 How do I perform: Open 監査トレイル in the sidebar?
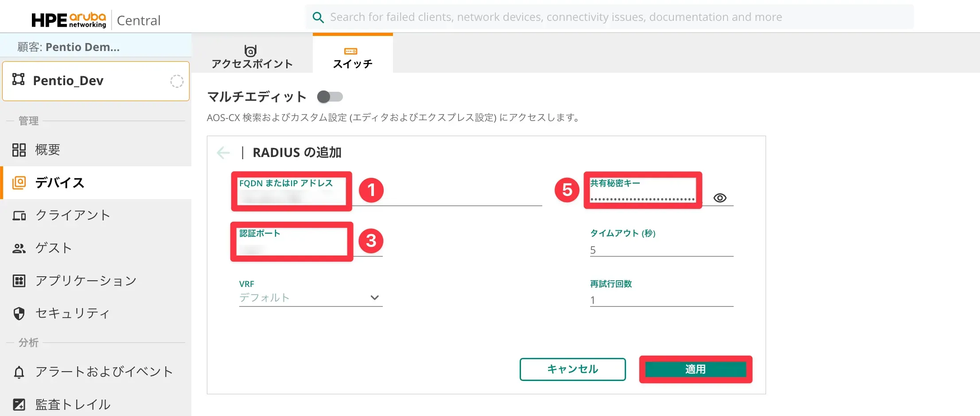[x=73, y=404]
